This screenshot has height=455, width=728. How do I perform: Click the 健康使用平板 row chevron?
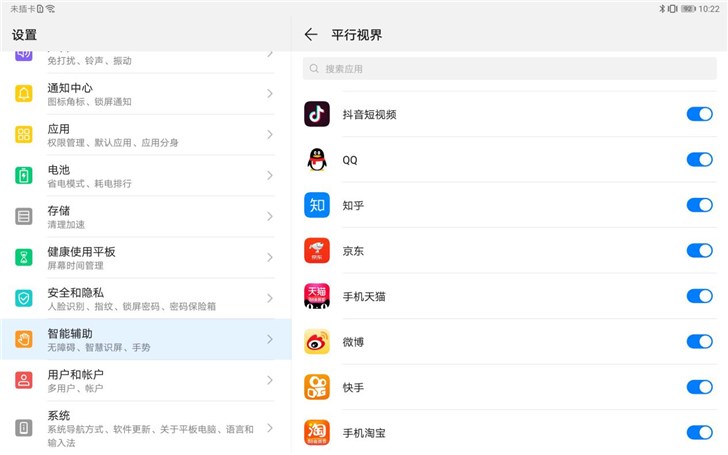(x=270, y=257)
